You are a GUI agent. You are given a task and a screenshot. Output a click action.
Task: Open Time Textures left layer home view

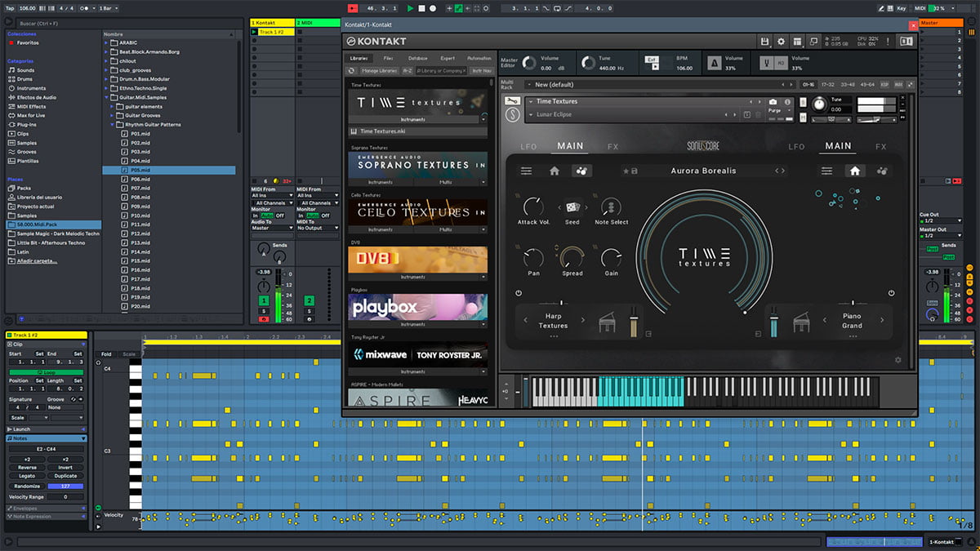(x=555, y=171)
